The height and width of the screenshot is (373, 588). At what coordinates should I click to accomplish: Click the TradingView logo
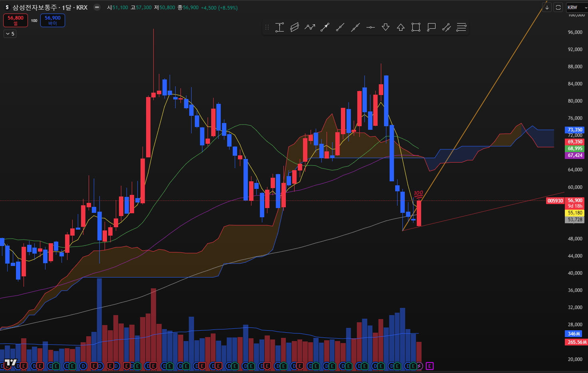click(11, 363)
